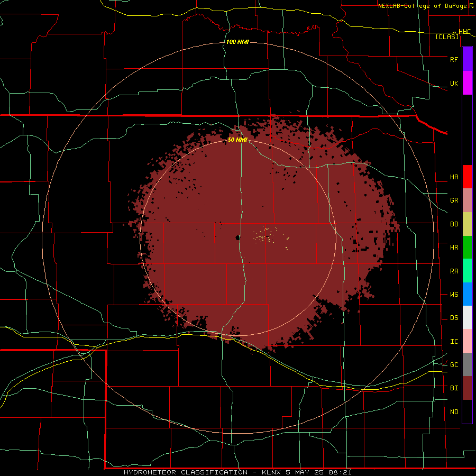Click the black radar site dot at center
The width and height of the screenshot is (476, 476).
(237, 238)
